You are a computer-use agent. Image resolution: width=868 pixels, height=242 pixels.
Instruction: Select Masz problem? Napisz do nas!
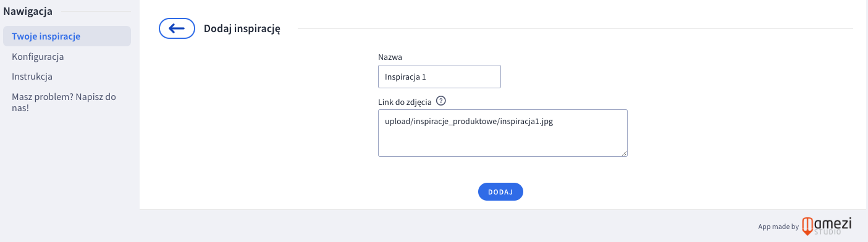pos(64,102)
